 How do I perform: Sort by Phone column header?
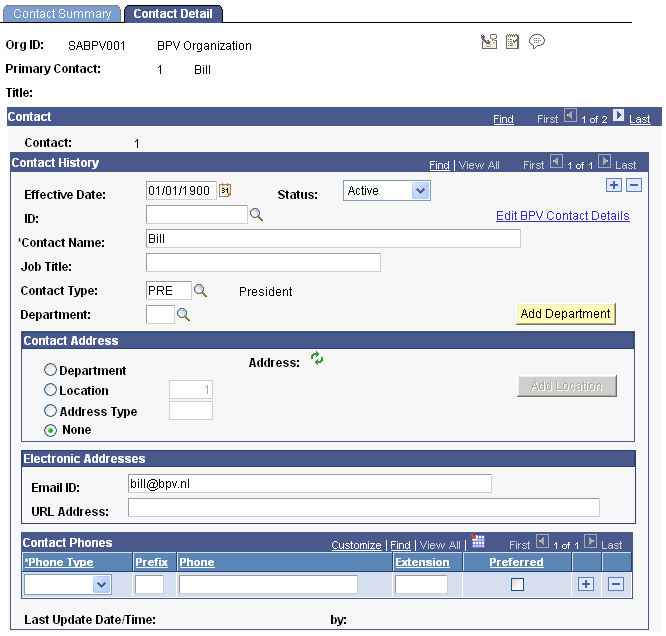point(197,562)
